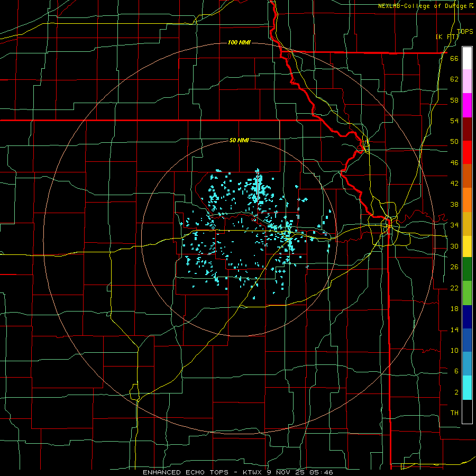
Task: Click the dark green legend swatch
Action: tap(467, 269)
